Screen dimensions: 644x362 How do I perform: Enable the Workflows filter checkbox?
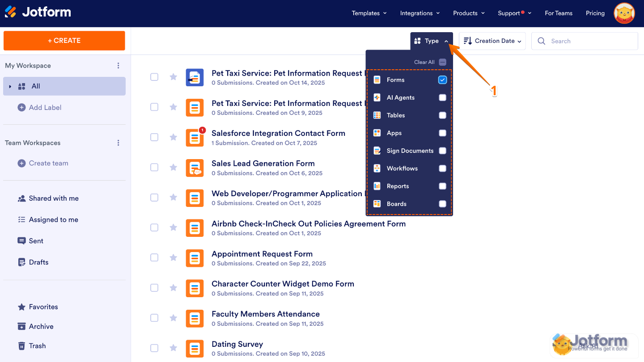442,168
